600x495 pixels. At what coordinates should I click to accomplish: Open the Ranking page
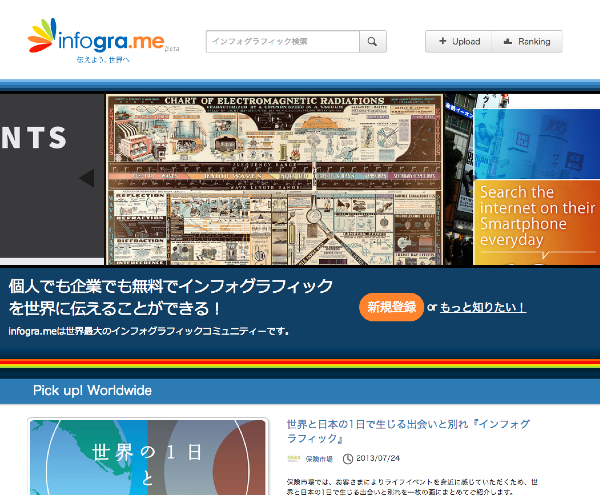pyautogui.click(x=527, y=41)
